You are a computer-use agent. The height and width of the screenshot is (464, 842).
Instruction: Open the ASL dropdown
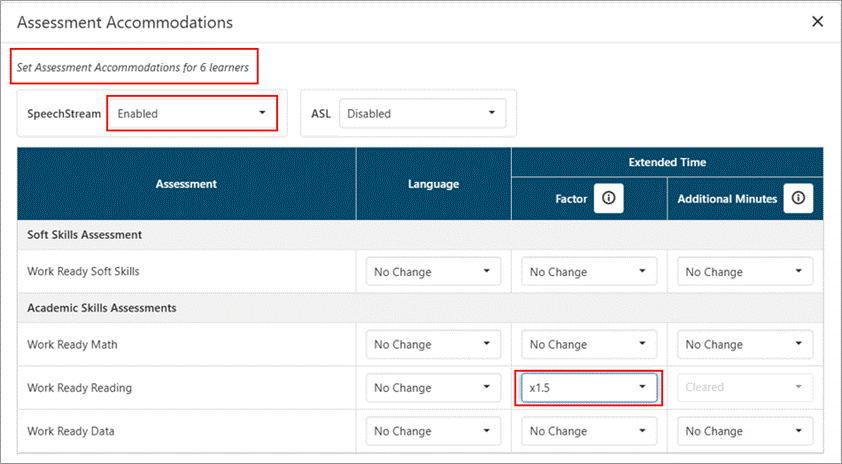[423, 113]
